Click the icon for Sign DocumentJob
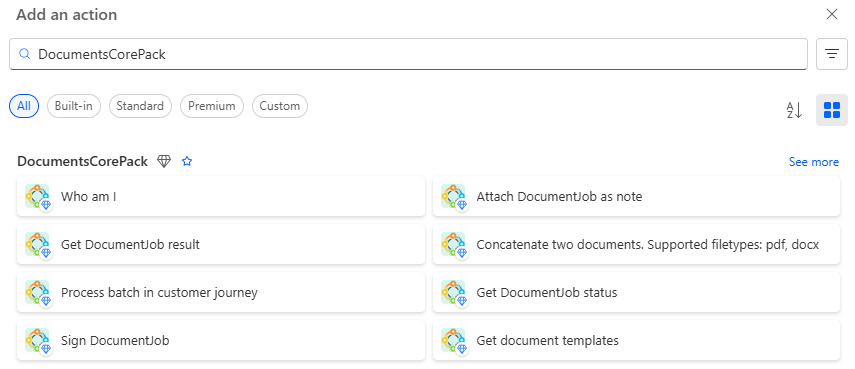The image size is (855, 369). pyautogui.click(x=38, y=341)
